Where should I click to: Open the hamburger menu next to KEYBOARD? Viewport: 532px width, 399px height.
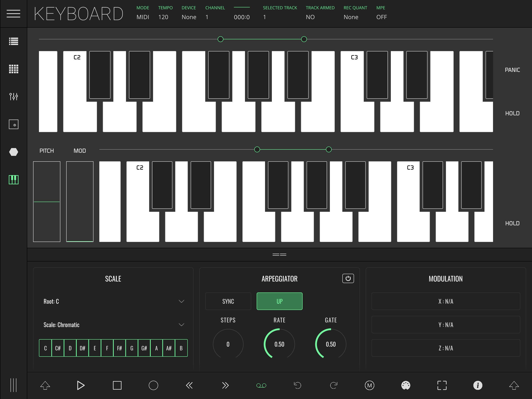[14, 14]
